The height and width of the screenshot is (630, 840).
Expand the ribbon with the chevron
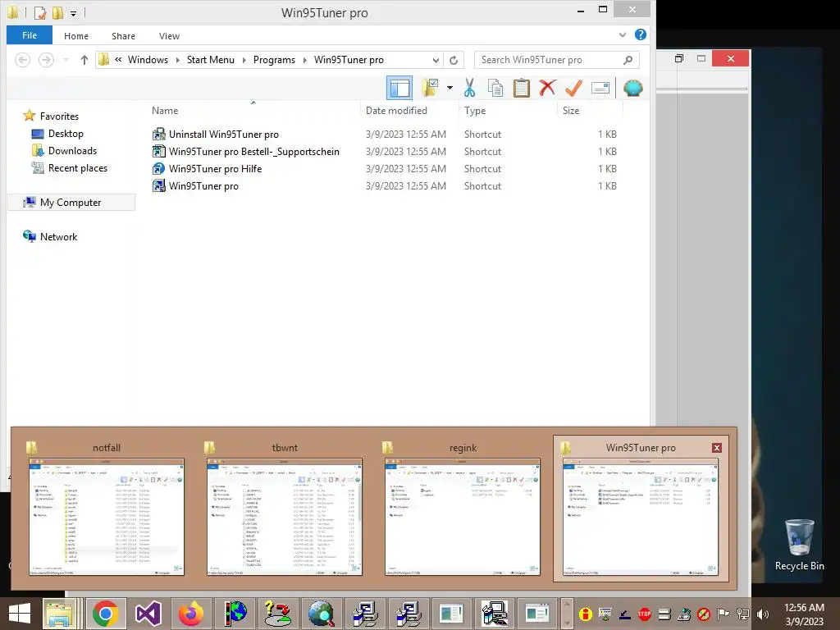(x=623, y=34)
